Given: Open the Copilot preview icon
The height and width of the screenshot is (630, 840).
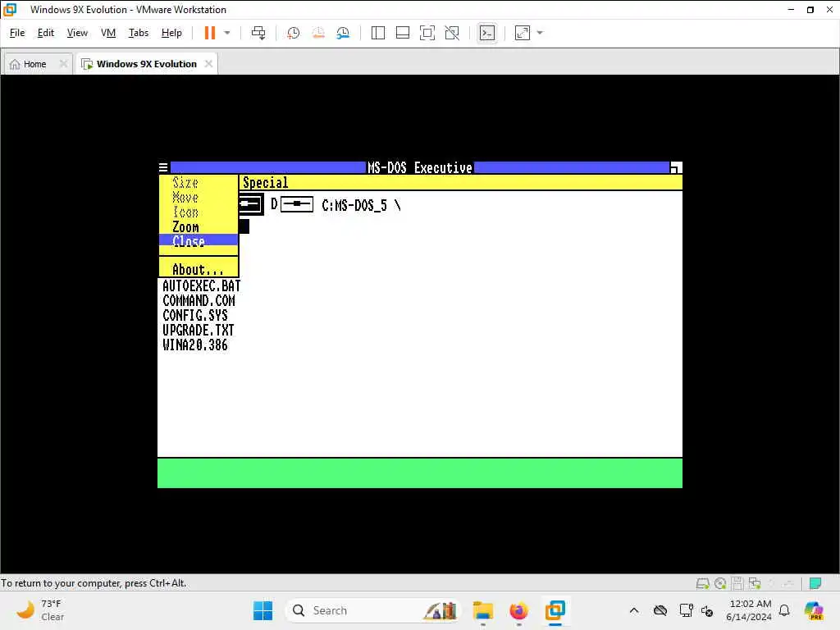Looking at the screenshot, I should tap(814, 610).
